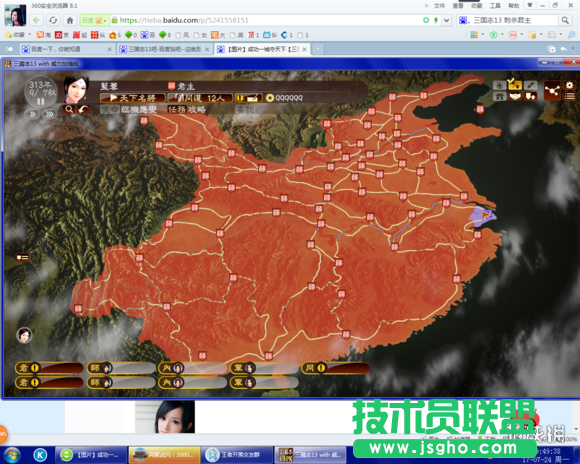The width and height of the screenshot is (580, 464).
Task: Expand the » overflow before 文件
Action: click(426, 6)
